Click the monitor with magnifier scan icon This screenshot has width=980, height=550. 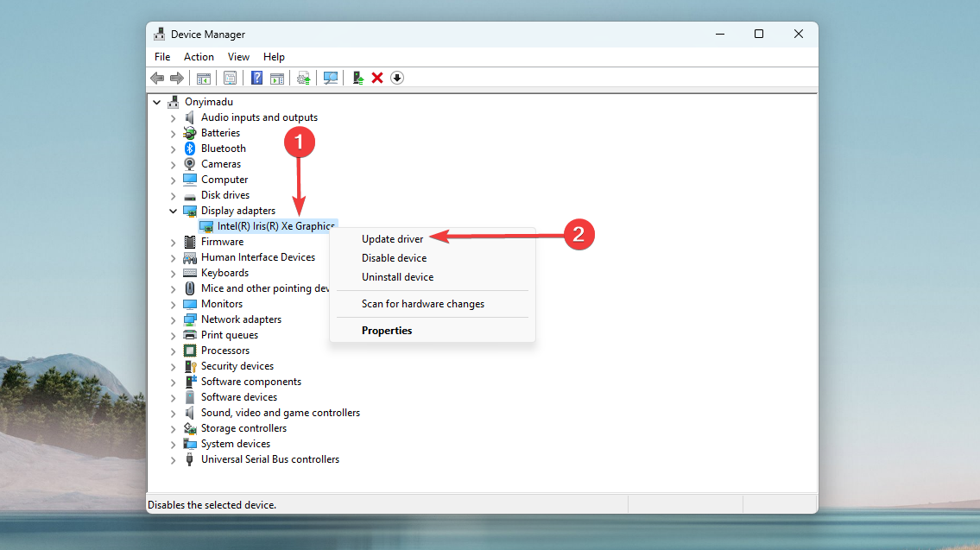[331, 78]
